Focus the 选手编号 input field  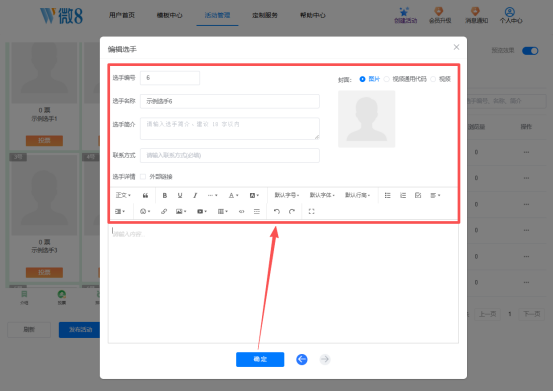[170, 78]
